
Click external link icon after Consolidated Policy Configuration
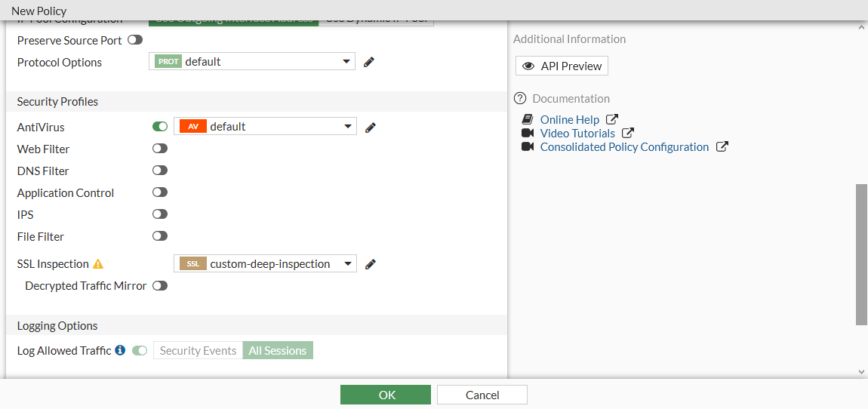point(722,147)
